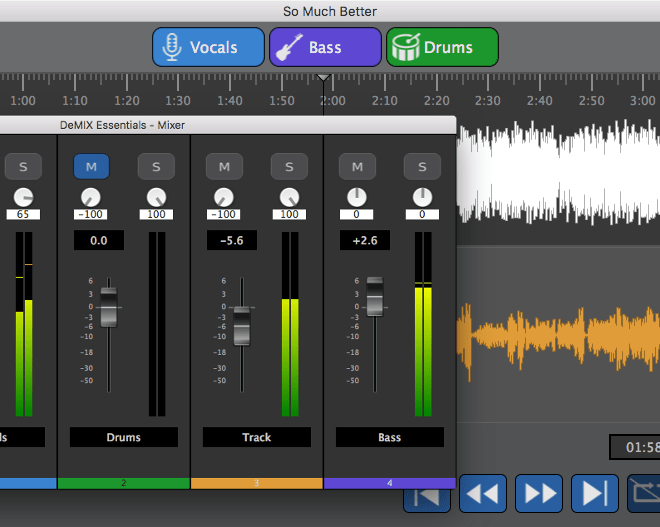Image resolution: width=660 pixels, height=527 pixels.
Task: Click the rewind transport button
Action: click(x=483, y=493)
